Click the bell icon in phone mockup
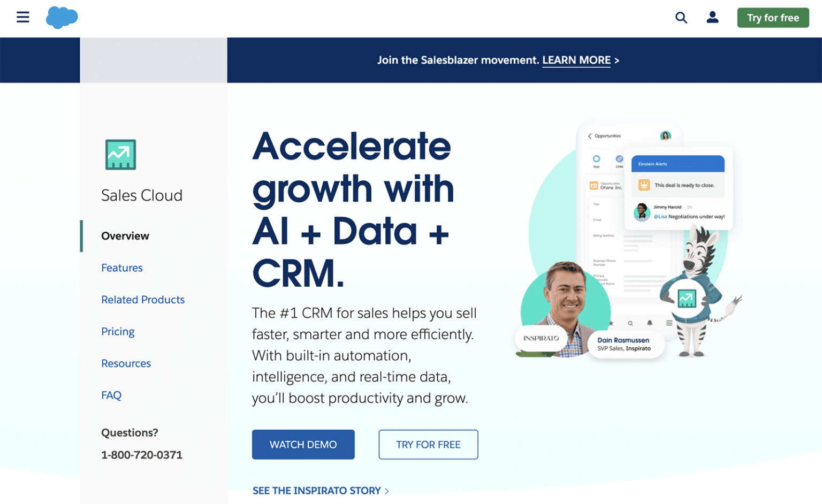 [x=649, y=323]
